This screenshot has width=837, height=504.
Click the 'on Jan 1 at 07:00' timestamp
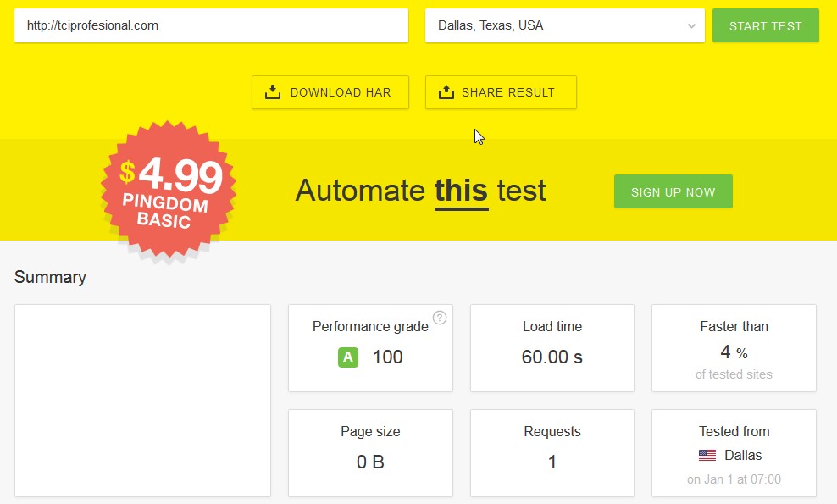[734, 479]
